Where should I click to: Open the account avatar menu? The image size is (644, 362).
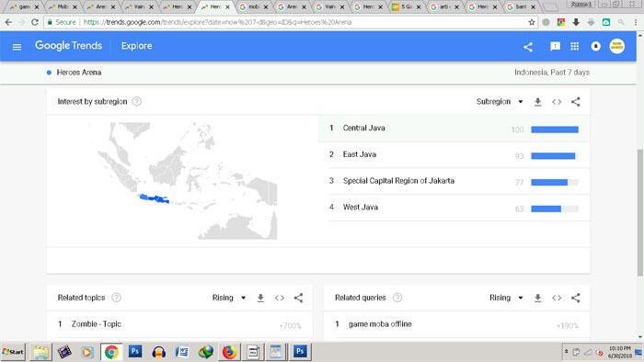[x=617, y=46]
